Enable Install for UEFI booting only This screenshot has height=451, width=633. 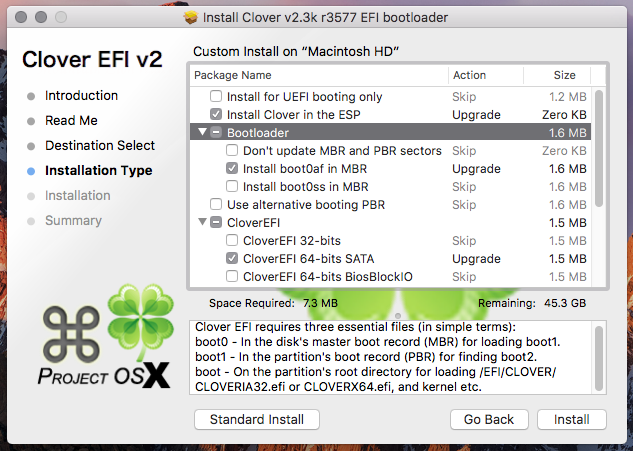point(216,96)
